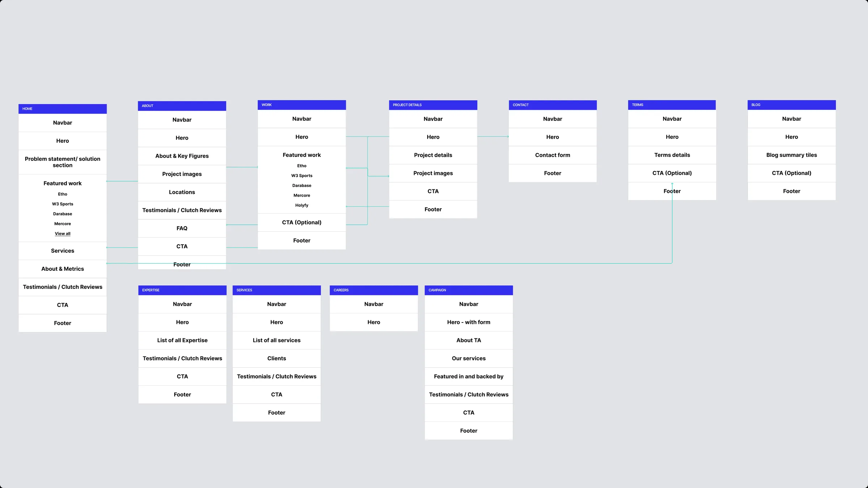Click Testimonials / Clutch Reviews in Campaign
868x488 pixels.
(x=469, y=395)
